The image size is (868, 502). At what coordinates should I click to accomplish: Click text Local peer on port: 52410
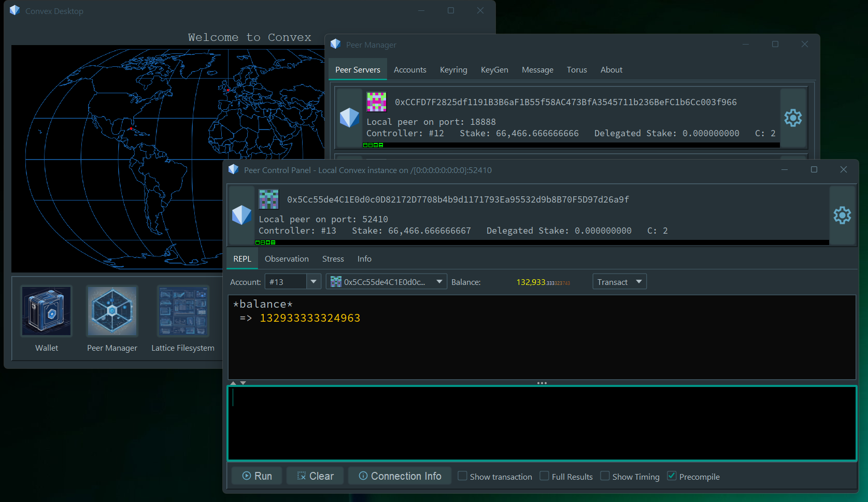click(x=323, y=219)
